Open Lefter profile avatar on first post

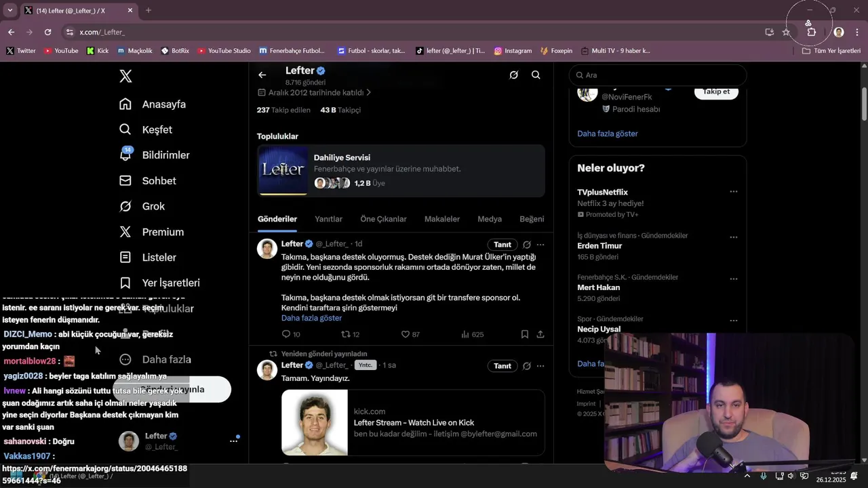(267, 249)
